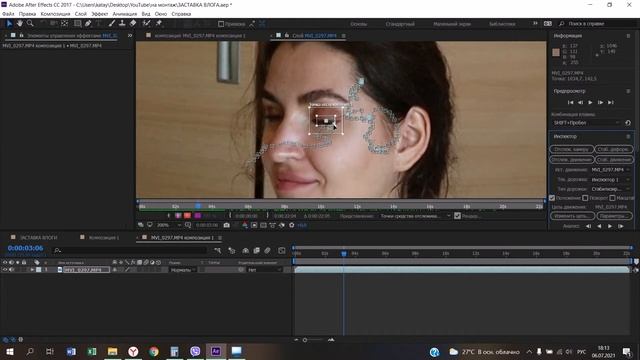Open Excel from taskbar
The height and width of the screenshot is (360, 640).
coord(92,351)
